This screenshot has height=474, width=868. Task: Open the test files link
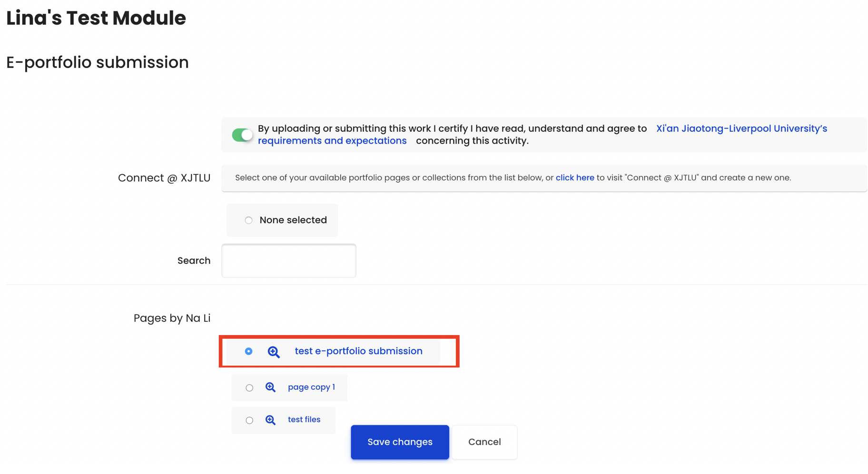304,419
